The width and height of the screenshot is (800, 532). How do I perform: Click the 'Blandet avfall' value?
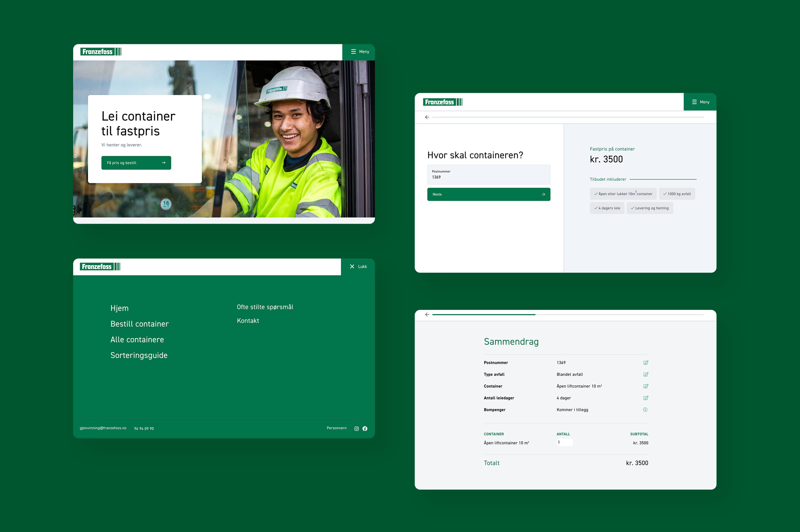570,375
